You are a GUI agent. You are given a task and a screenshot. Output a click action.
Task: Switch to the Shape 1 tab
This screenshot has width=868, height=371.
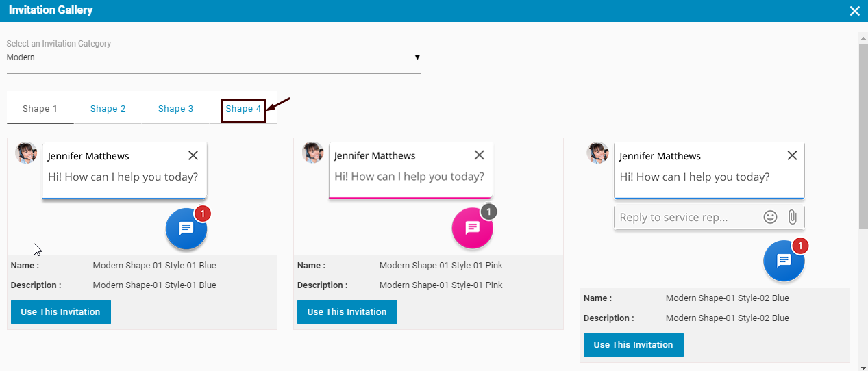[x=40, y=109]
